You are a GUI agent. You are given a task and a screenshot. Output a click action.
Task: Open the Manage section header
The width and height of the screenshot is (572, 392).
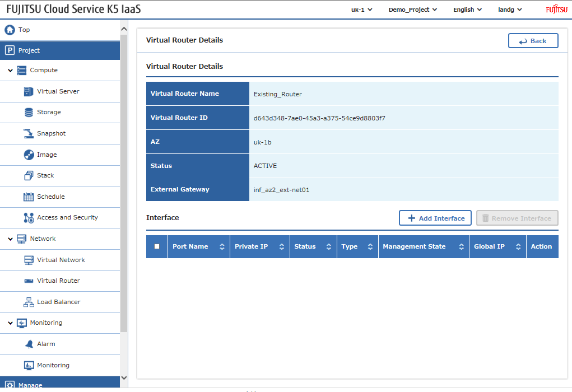point(60,382)
